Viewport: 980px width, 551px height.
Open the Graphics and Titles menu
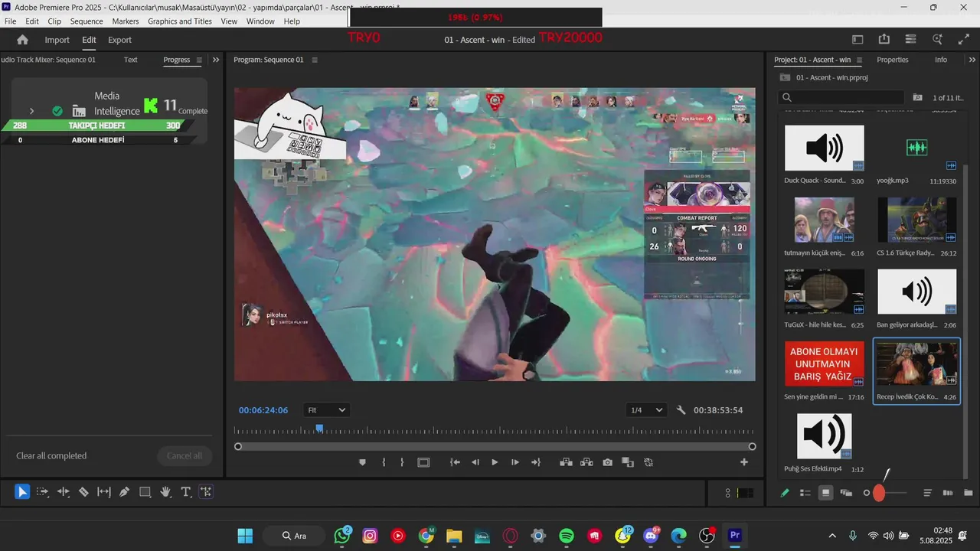(180, 21)
